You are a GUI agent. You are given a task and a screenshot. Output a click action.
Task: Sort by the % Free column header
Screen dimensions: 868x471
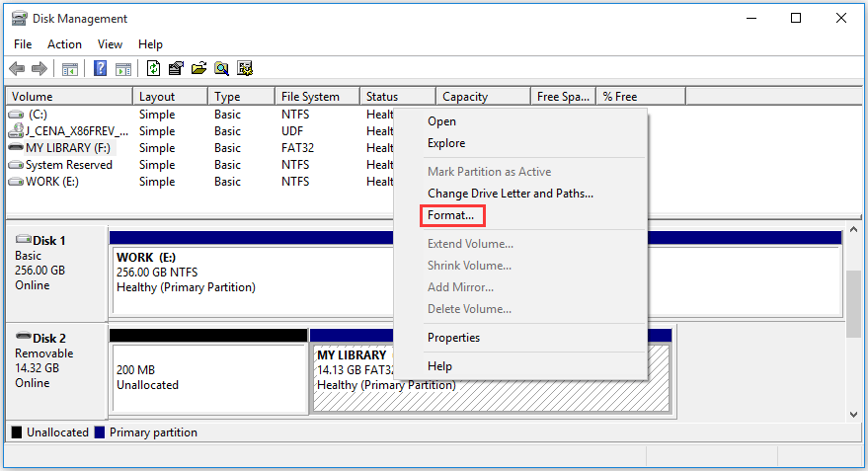pos(641,97)
